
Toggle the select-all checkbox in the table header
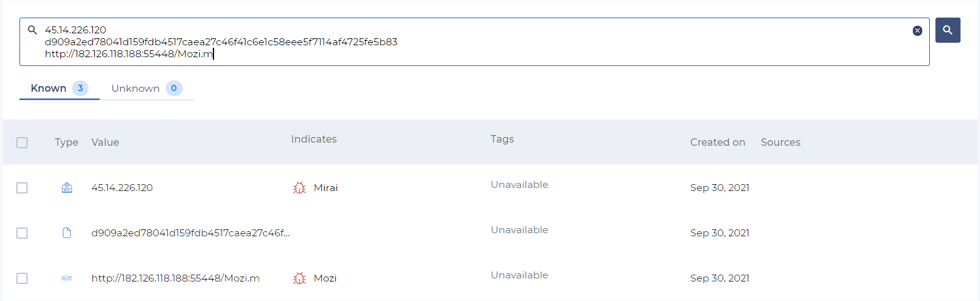(22, 143)
